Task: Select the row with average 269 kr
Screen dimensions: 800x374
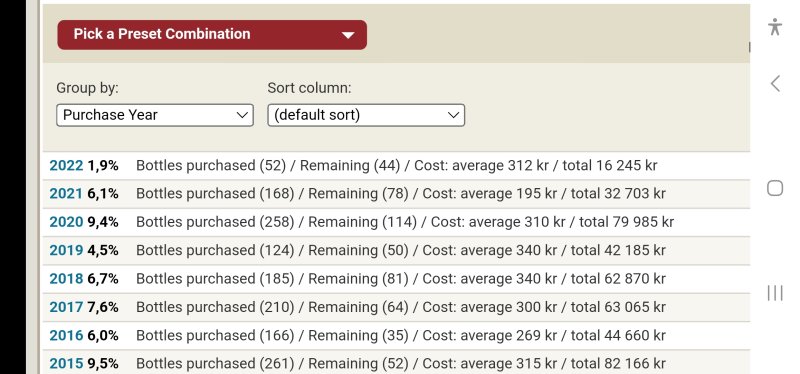Action: [x=396, y=335]
